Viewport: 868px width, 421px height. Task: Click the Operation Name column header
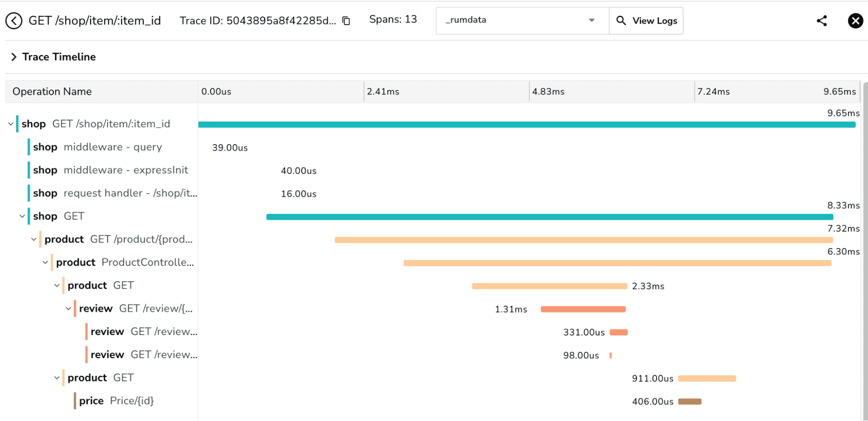(52, 92)
